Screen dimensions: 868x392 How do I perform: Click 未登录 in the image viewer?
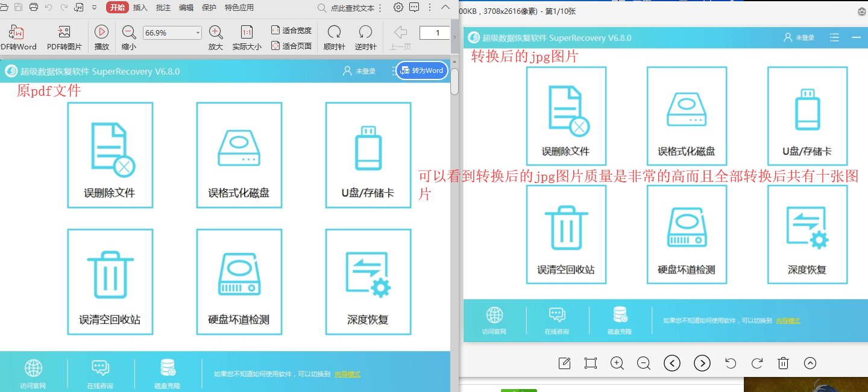coord(799,37)
